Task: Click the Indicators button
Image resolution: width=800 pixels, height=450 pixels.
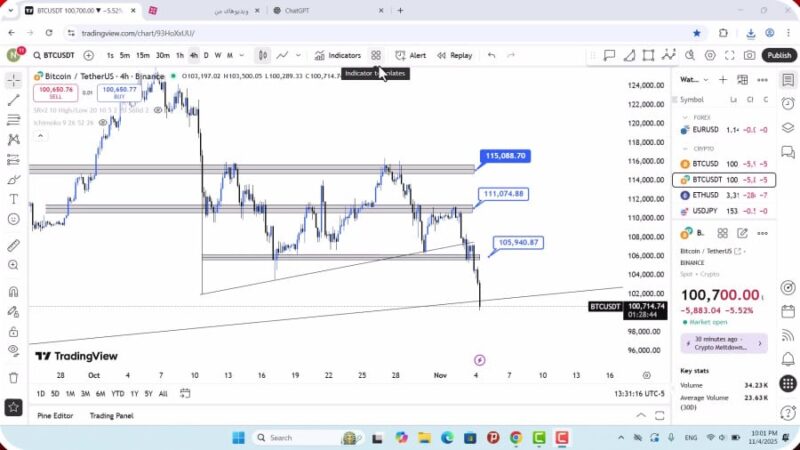Action: tap(338, 56)
